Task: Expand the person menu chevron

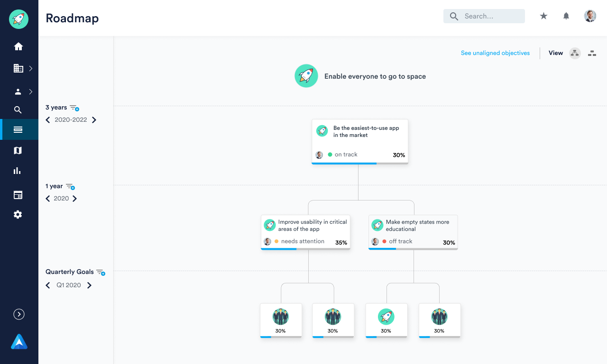Action: pyautogui.click(x=30, y=91)
